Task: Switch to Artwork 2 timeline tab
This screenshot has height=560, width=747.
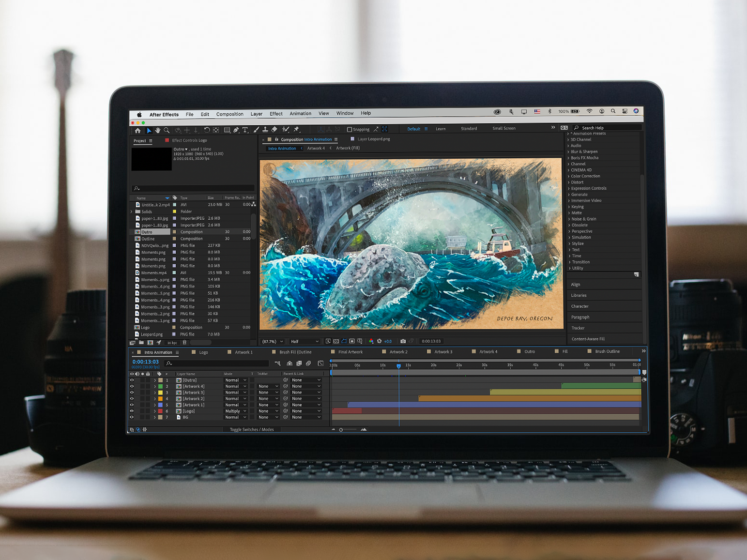Action: pos(398,352)
